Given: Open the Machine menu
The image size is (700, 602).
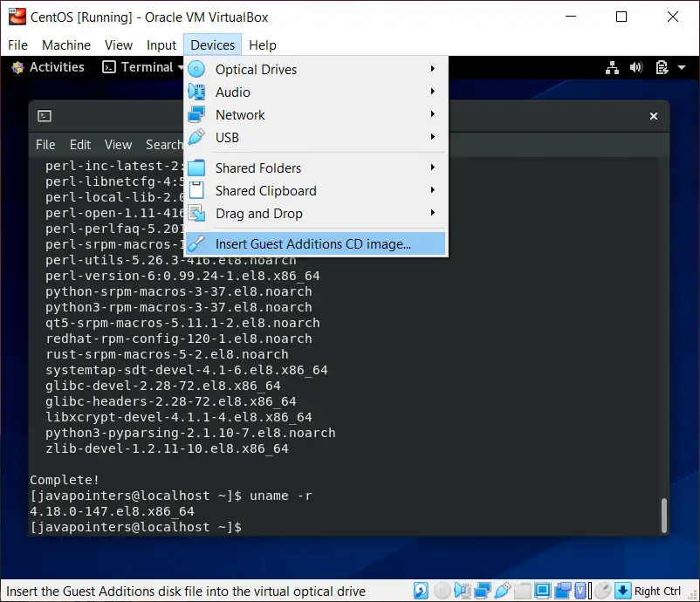Looking at the screenshot, I should tap(66, 45).
